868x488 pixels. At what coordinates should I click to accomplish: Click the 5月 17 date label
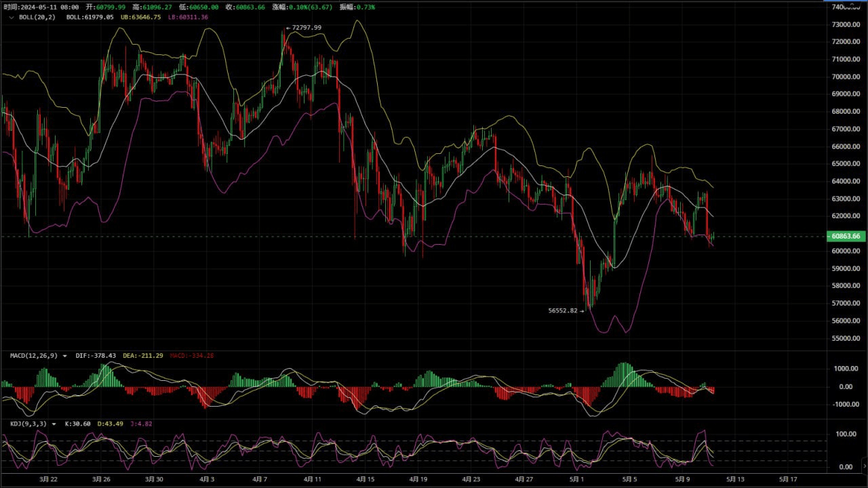(788, 479)
